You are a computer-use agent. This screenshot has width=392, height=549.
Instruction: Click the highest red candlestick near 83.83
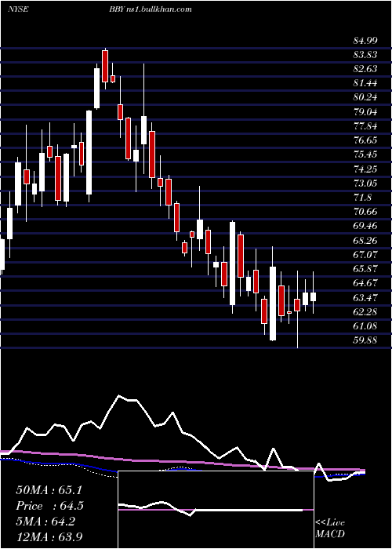point(105,66)
